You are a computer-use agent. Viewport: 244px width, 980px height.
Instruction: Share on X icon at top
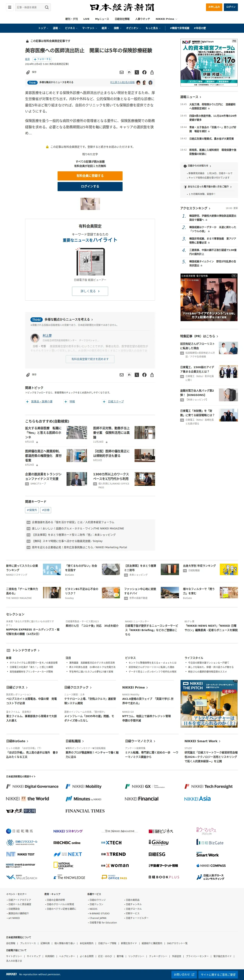pyautogui.click(x=137, y=72)
